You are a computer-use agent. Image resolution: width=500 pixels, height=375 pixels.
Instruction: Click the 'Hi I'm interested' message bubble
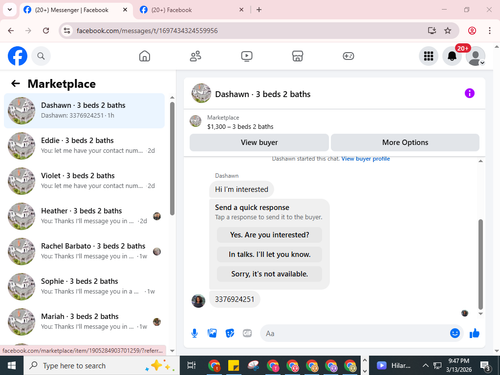(x=241, y=189)
